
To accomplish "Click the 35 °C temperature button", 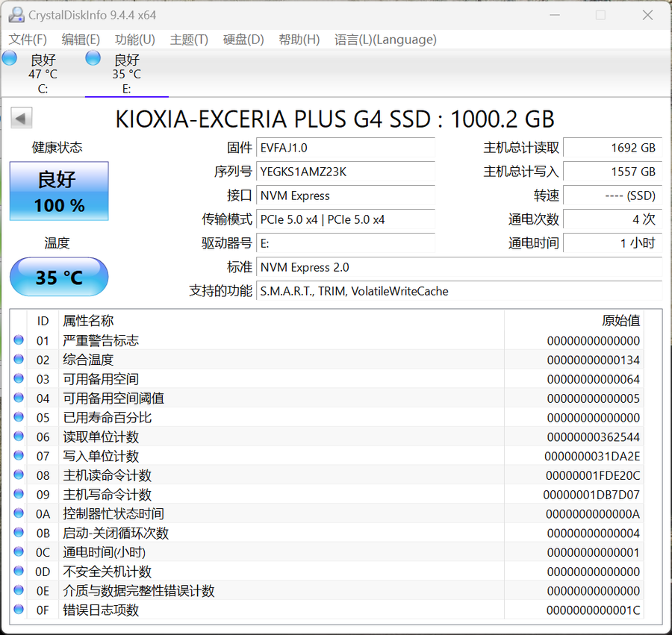I will pos(59,277).
